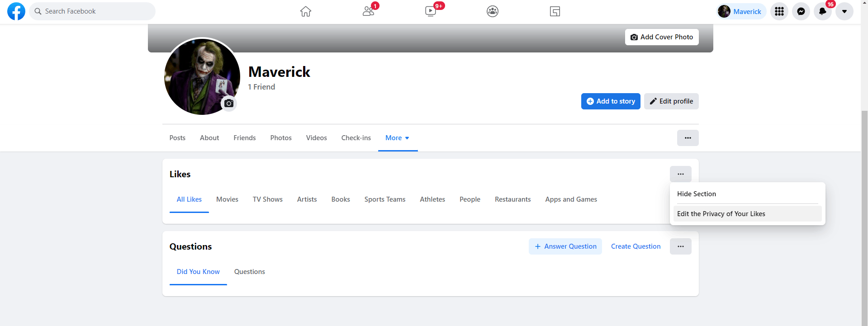The width and height of the screenshot is (868, 326).
Task: Open the About tab
Action: (209, 138)
